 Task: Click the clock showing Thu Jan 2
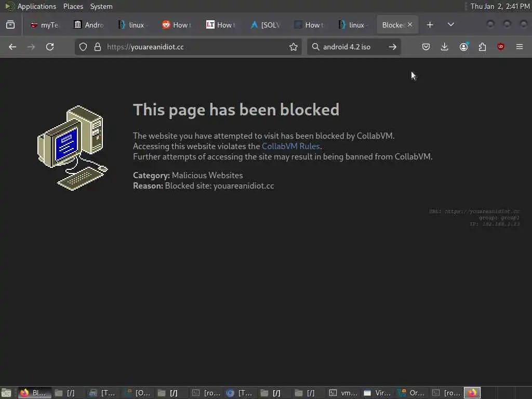(x=500, y=6)
